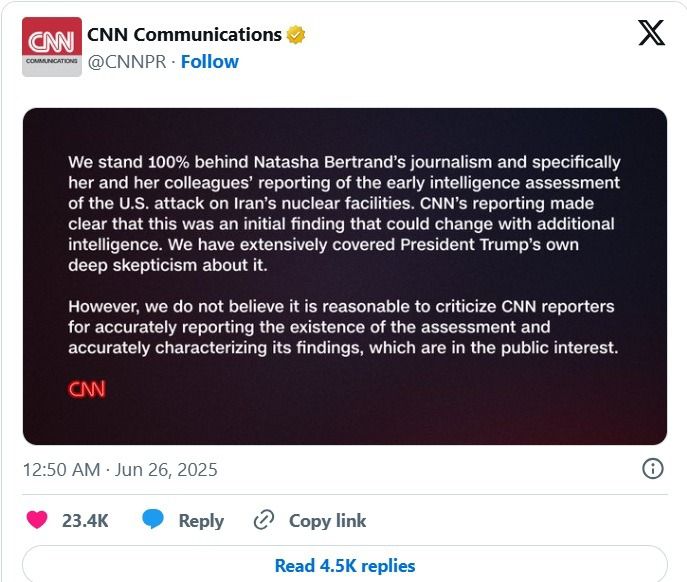This screenshot has width=687, height=582.
Task: Click the 23.4K like count
Action: coord(85,521)
